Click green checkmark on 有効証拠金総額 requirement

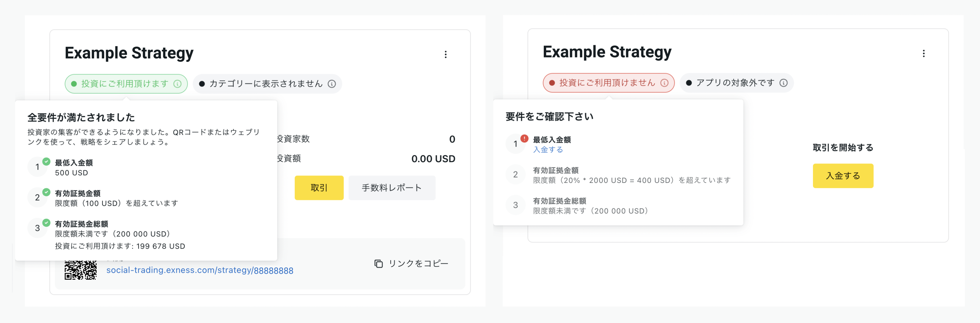pos(46,223)
